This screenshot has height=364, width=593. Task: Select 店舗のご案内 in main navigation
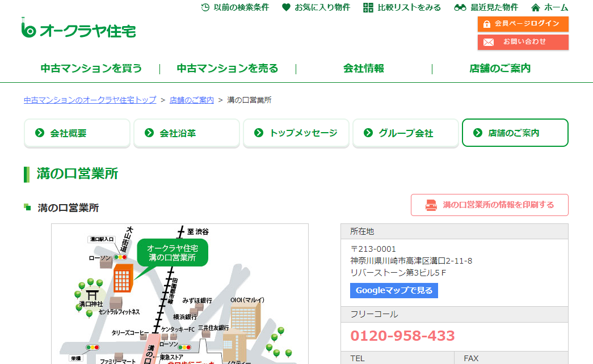(500, 69)
